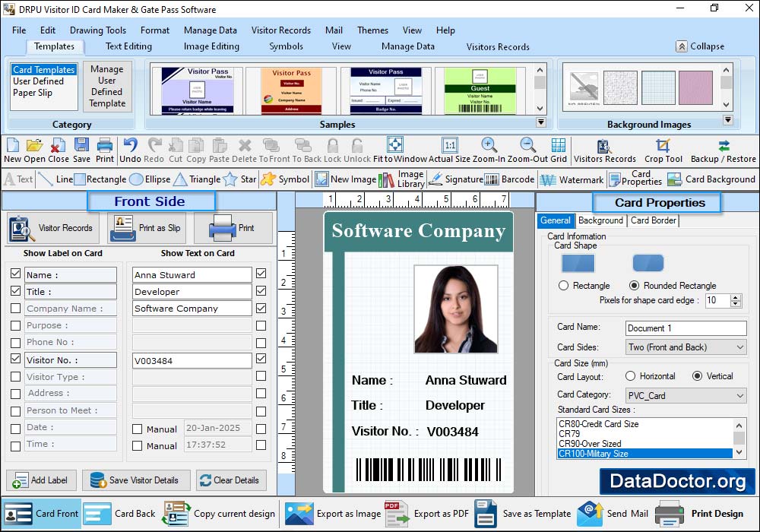
Task: Expand the Samples gallery dropdown arrow
Action: (541, 122)
